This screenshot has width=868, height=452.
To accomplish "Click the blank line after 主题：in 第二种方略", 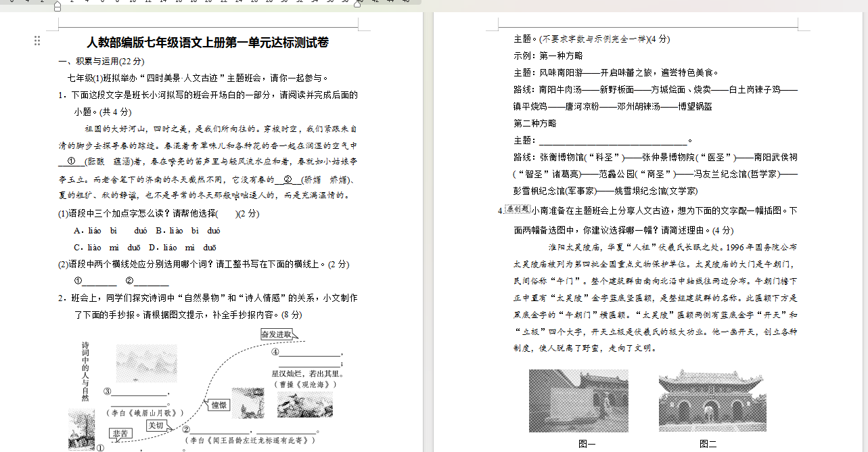I will (613, 141).
